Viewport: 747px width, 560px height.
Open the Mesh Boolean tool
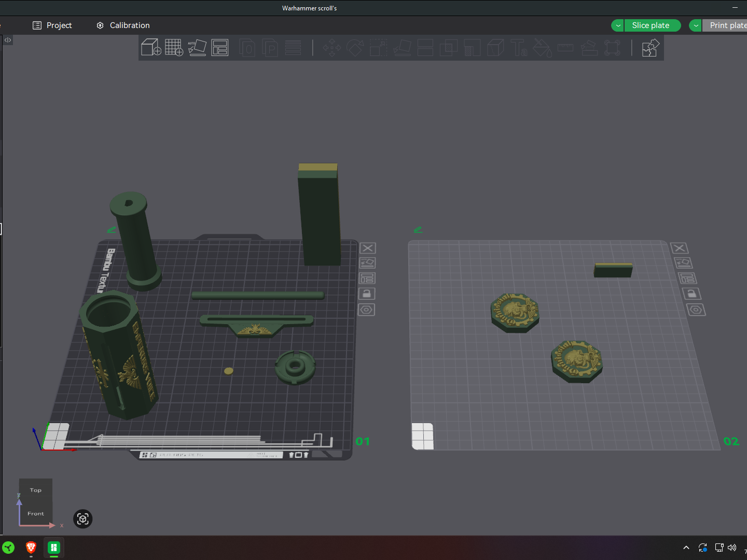[x=449, y=48]
